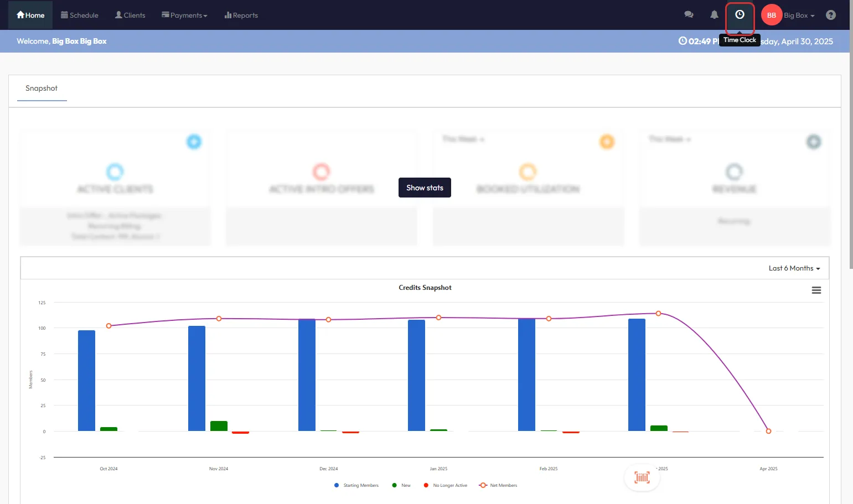Open the Time Clock icon

point(740,15)
